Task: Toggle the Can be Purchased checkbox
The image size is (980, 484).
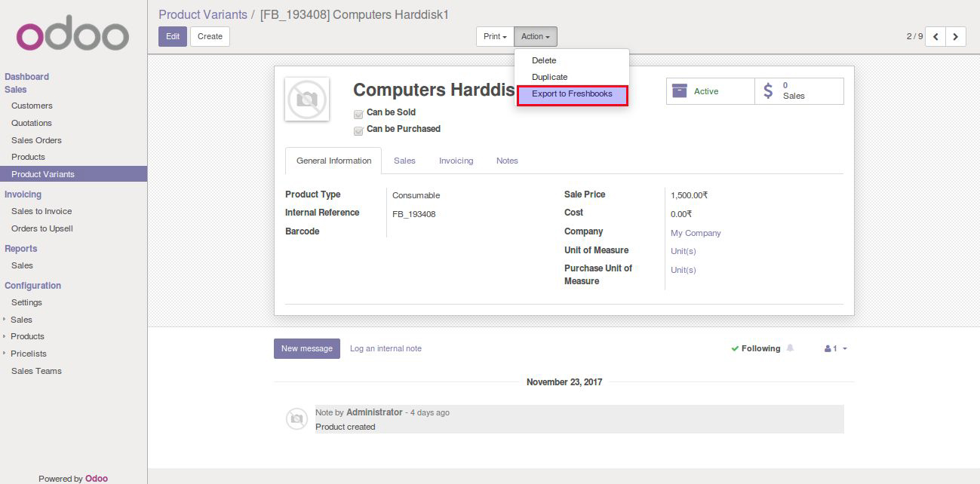Action: (x=358, y=130)
